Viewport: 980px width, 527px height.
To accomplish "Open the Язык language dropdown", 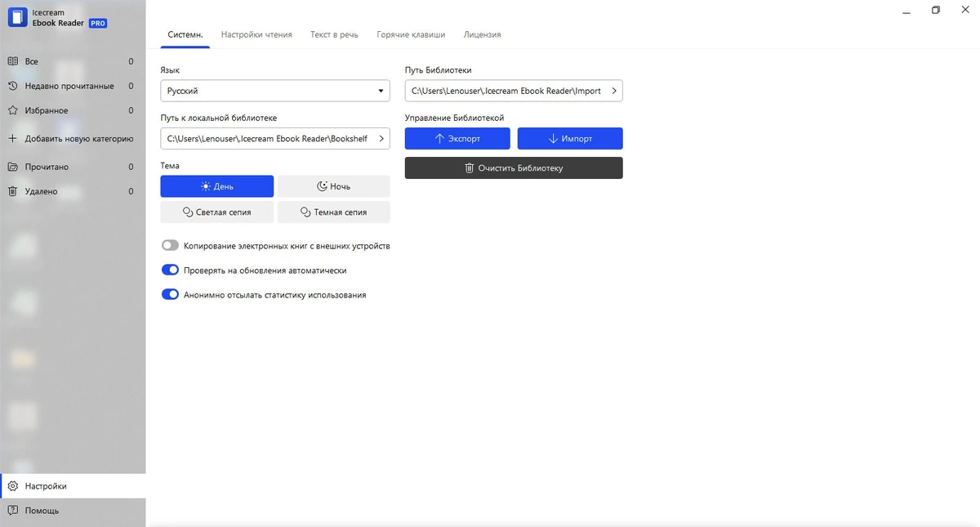I will (x=275, y=91).
